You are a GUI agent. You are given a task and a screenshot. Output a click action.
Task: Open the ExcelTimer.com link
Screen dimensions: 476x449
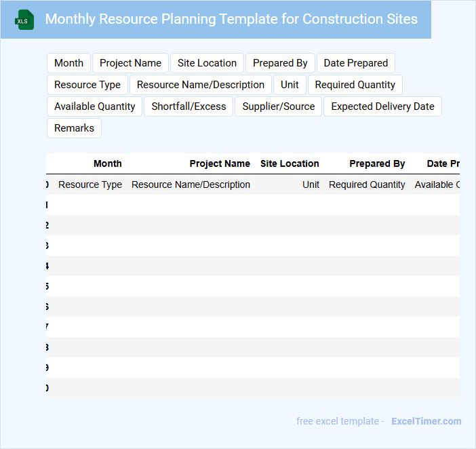point(426,421)
